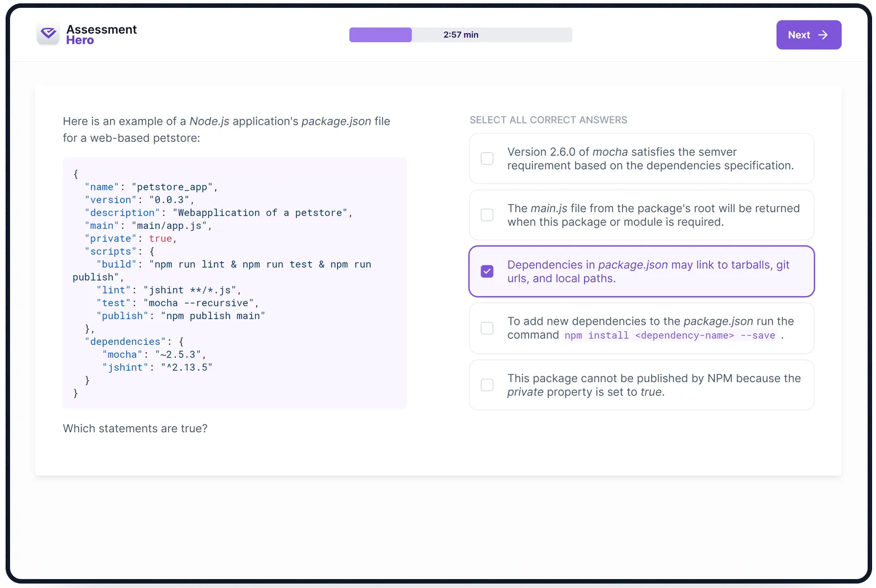Click the Assessment Hero brand text

pyautogui.click(x=101, y=35)
